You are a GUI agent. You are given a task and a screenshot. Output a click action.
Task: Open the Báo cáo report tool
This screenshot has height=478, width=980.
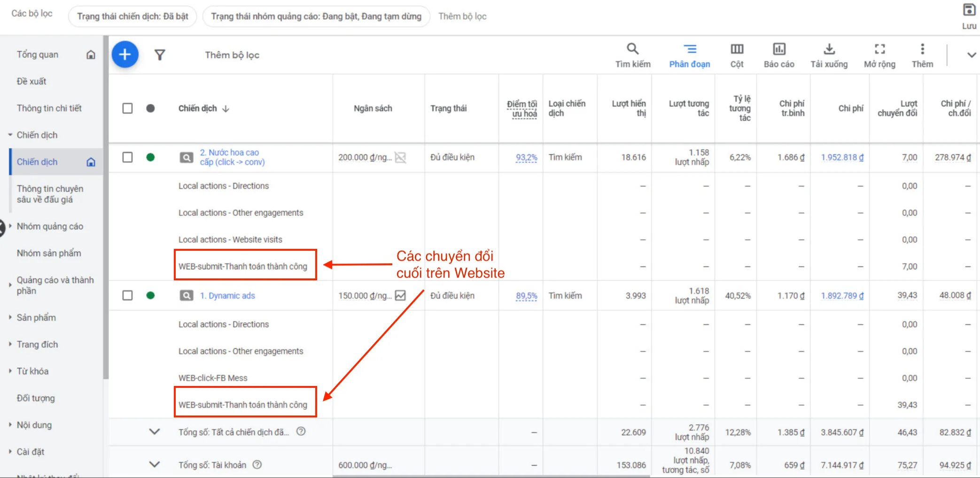[x=779, y=55]
